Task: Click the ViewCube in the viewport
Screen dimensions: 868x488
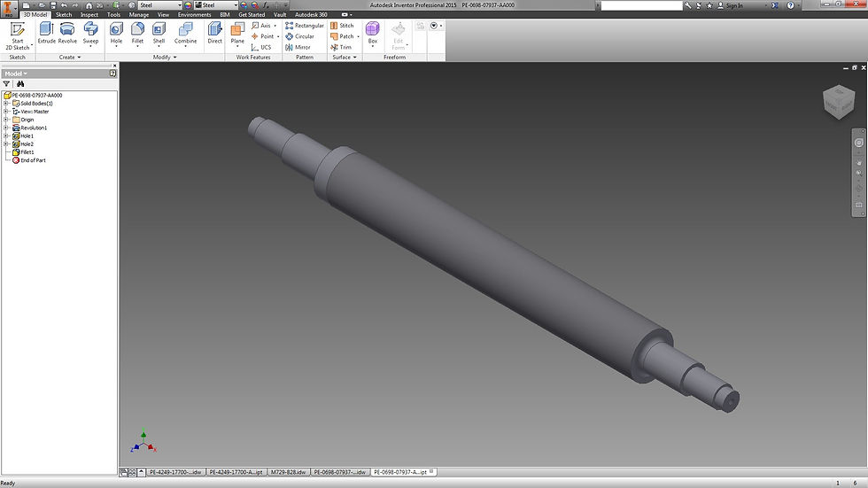Action: coord(840,102)
